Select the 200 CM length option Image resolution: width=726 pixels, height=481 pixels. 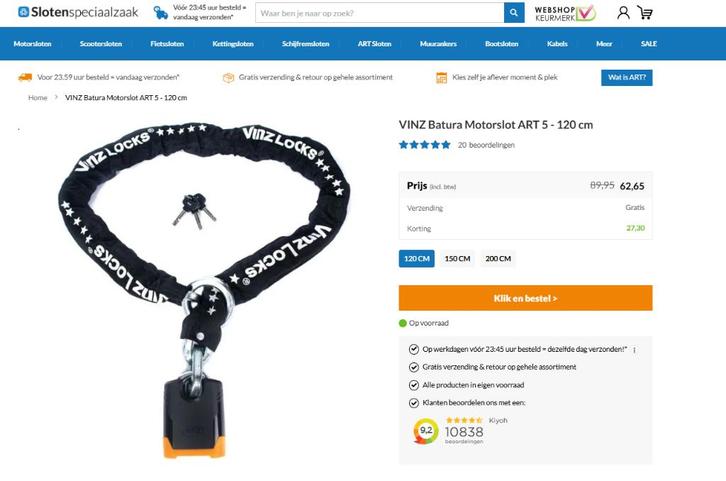click(x=498, y=258)
